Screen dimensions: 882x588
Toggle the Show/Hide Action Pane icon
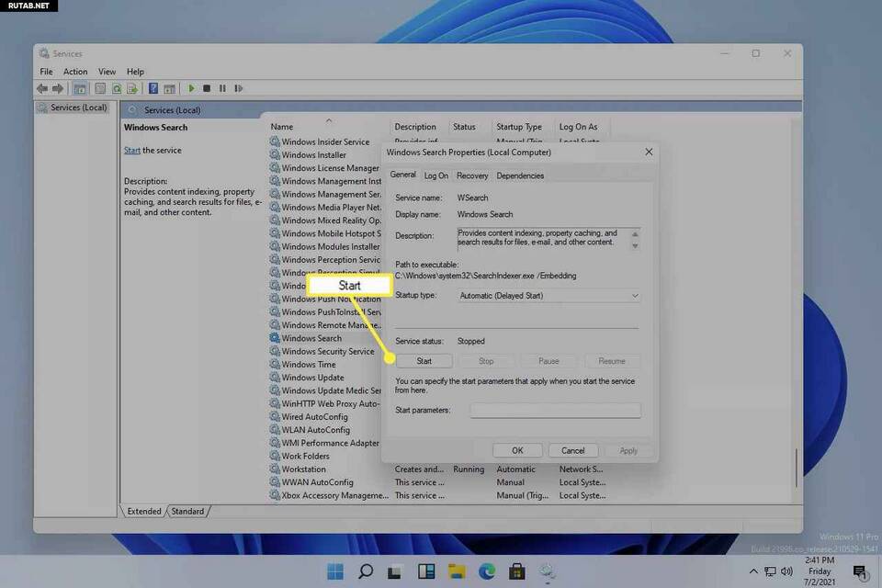pos(169,88)
